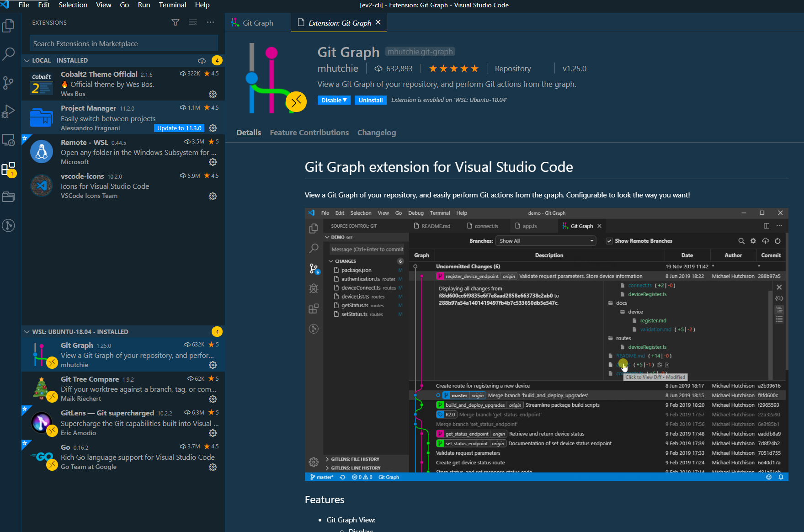The height and width of the screenshot is (532, 804).
Task: Filter extensions with funnel icon
Action: pyautogui.click(x=176, y=22)
